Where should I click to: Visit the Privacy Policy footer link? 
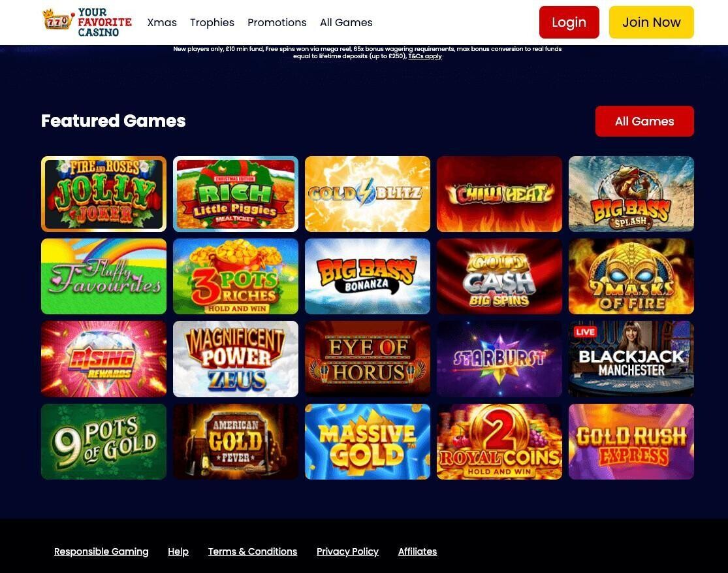point(347,551)
